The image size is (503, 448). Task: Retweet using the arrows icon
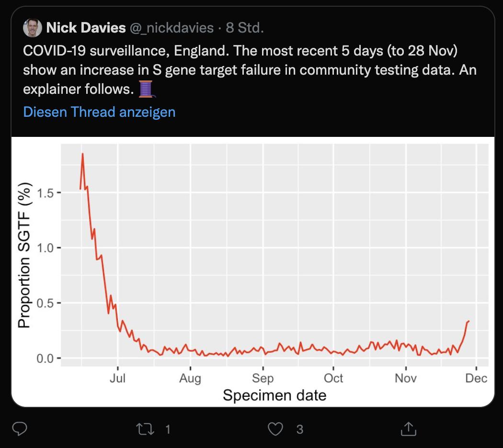tap(145, 429)
